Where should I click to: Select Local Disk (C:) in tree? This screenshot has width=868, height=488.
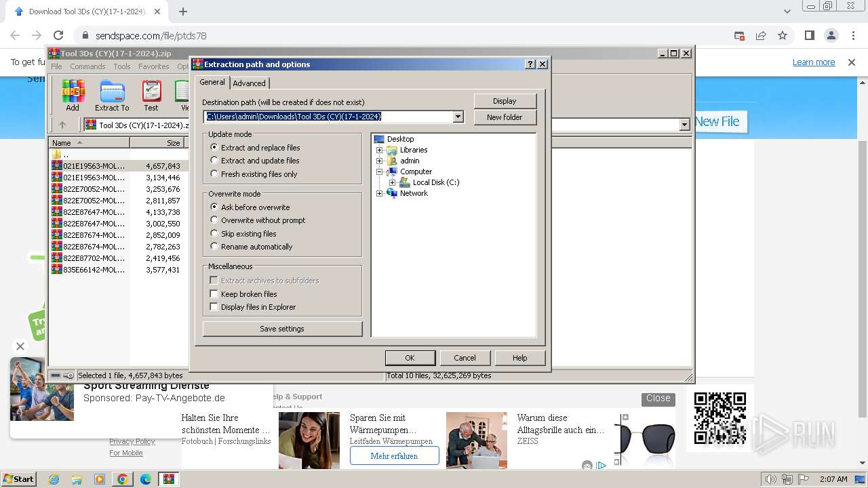pyautogui.click(x=430, y=182)
